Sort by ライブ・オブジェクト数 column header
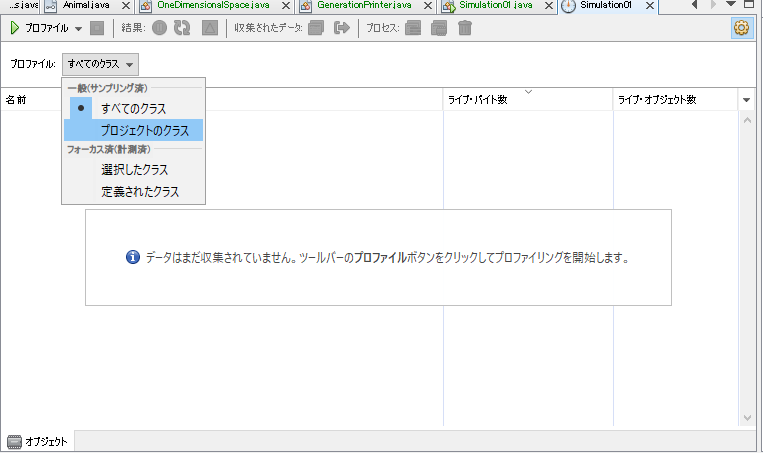 click(675, 100)
